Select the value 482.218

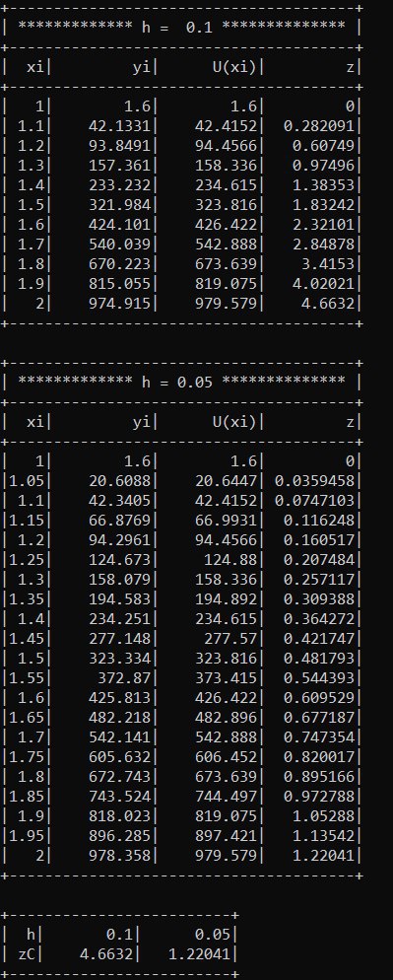[x=120, y=718]
